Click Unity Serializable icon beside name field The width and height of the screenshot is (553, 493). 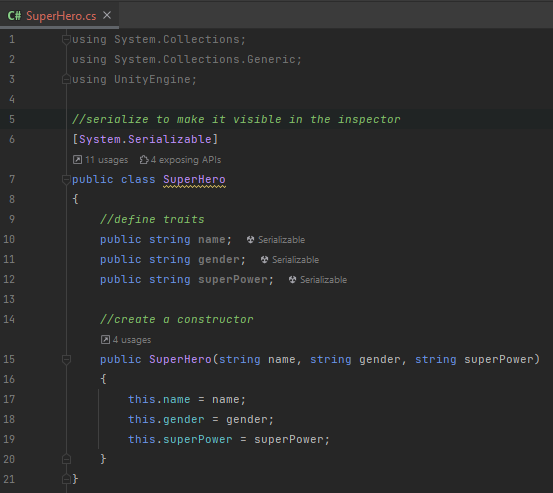(x=250, y=240)
